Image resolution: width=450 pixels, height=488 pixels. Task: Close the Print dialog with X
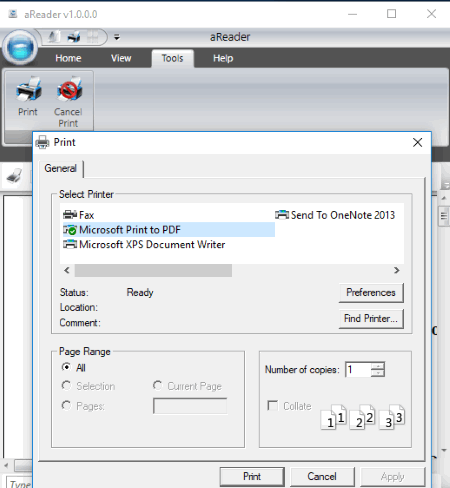click(x=417, y=143)
